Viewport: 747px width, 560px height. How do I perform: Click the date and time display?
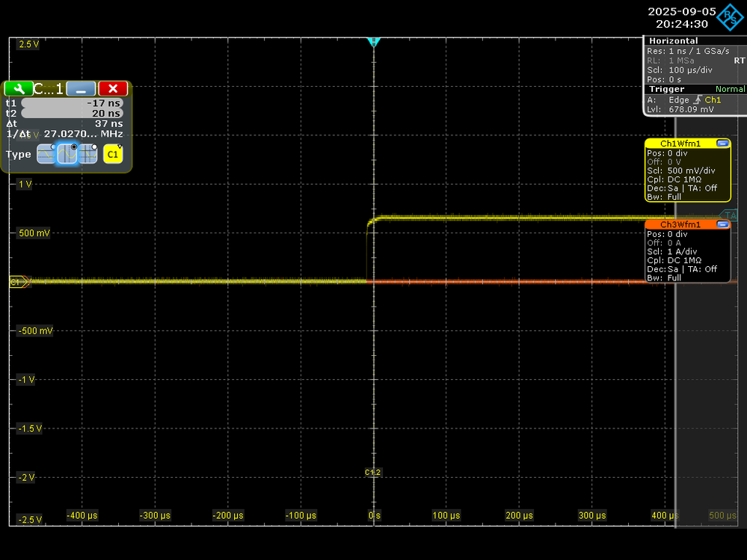click(682, 18)
